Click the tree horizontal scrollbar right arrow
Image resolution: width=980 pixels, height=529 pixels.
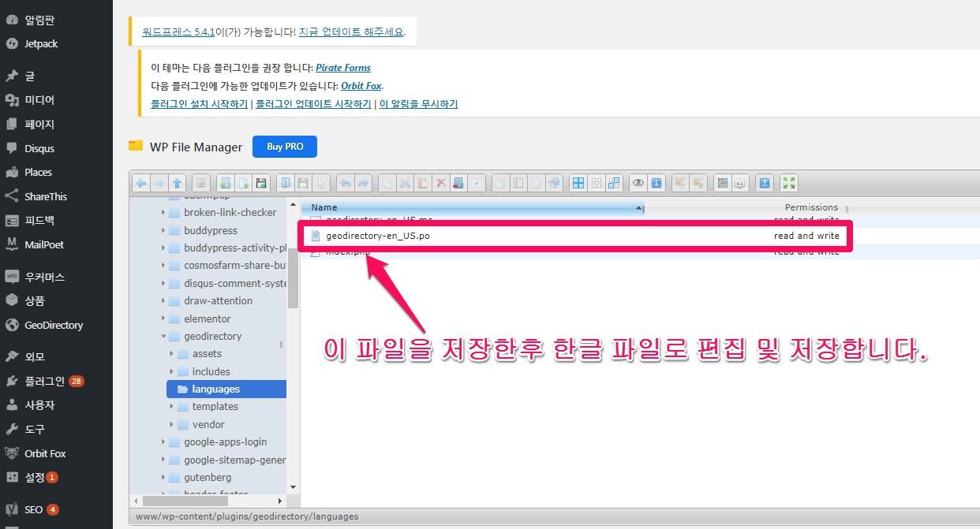[x=280, y=501]
